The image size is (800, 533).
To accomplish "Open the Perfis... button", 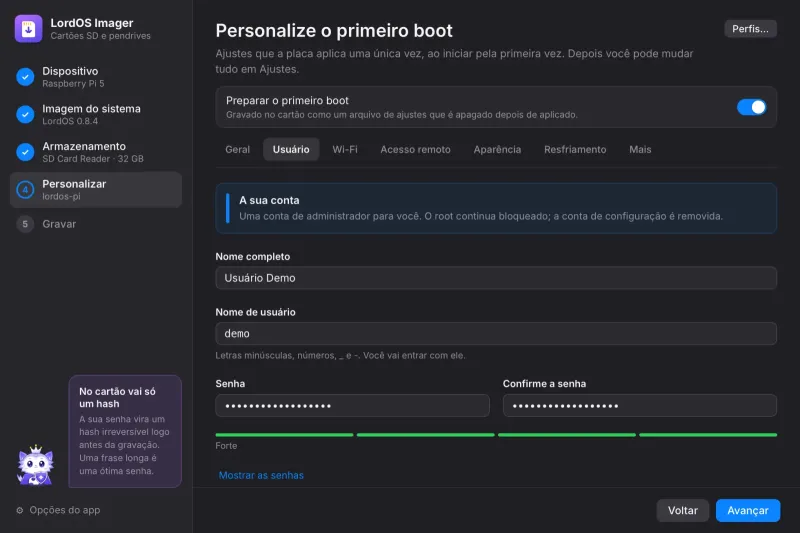I will 751,29.
